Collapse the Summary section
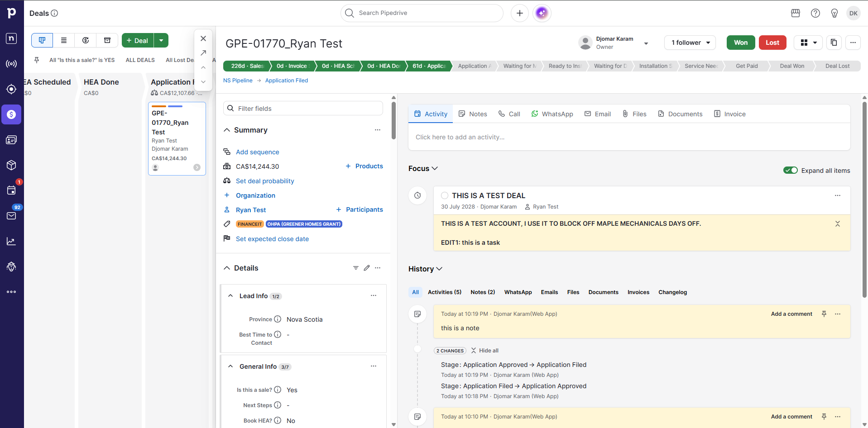868x428 pixels. pyautogui.click(x=227, y=130)
